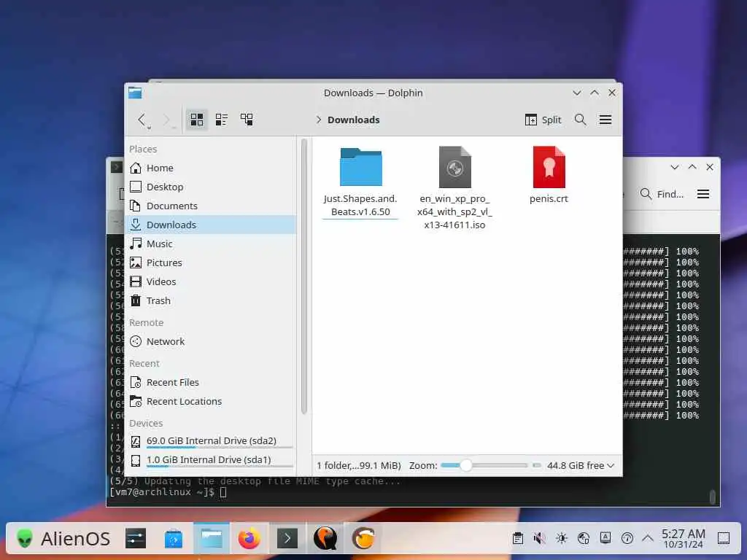Image resolution: width=747 pixels, height=560 pixels.
Task: Click the terminal window scrollbar
Action: 712,497
